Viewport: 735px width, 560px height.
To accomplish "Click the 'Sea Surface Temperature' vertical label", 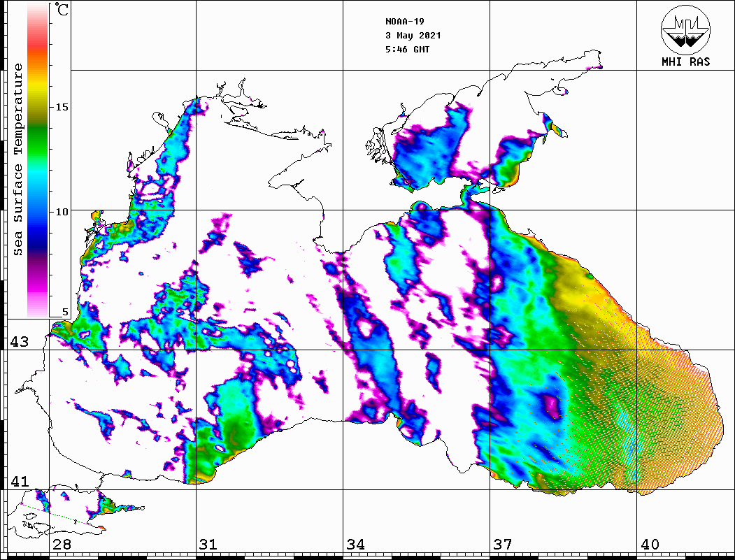I will (x=17, y=160).
